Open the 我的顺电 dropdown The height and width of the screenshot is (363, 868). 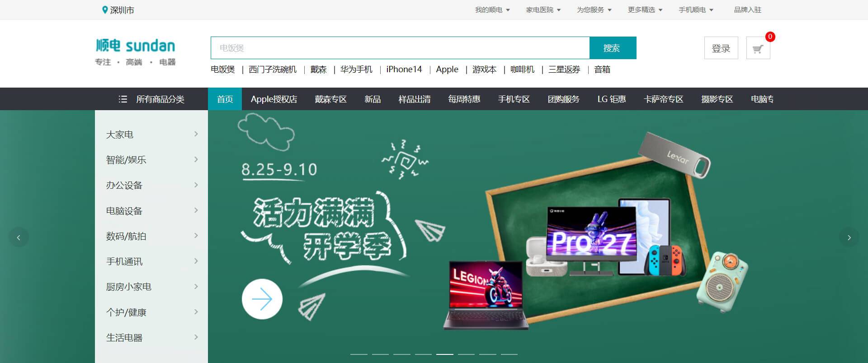pyautogui.click(x=492, y=10)
